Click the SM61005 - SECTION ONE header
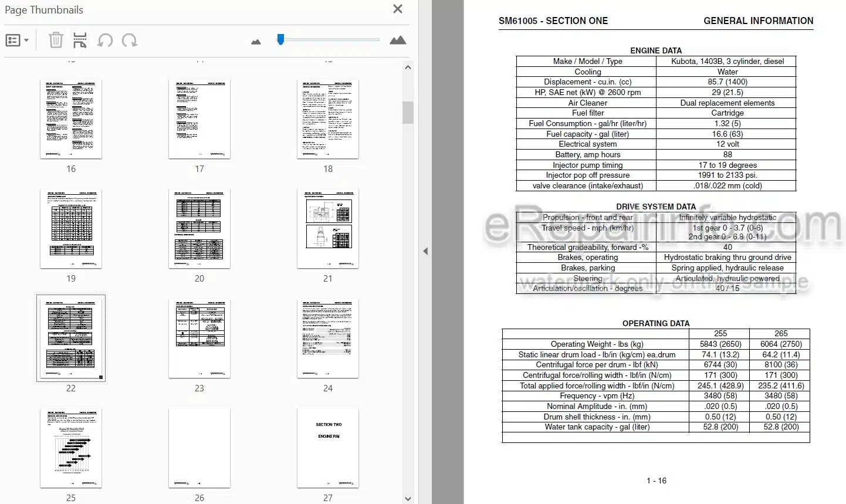 click(553, 21)
